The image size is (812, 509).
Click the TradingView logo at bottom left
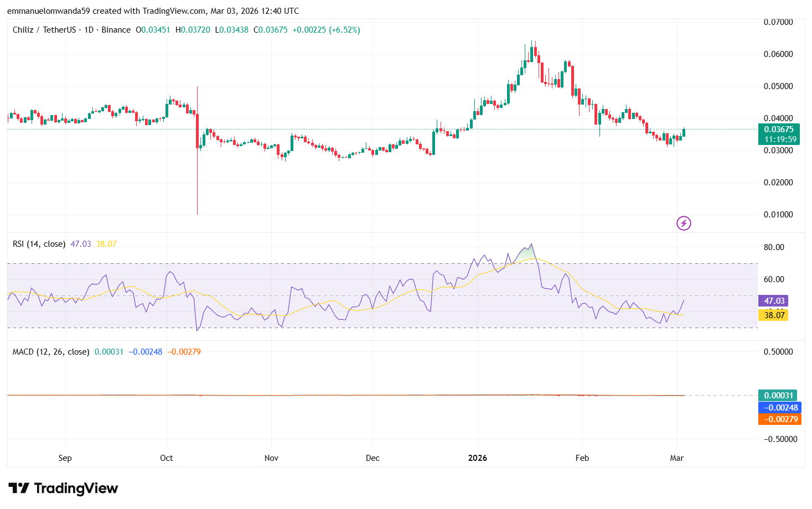64,489
